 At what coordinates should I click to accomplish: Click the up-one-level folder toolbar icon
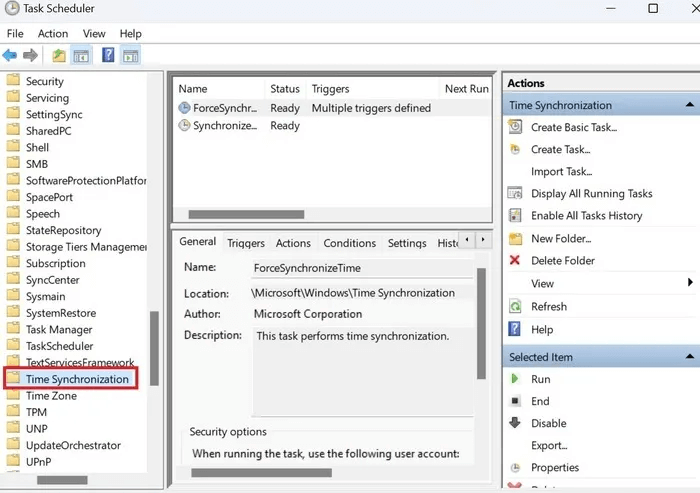(x=59, y=56)
